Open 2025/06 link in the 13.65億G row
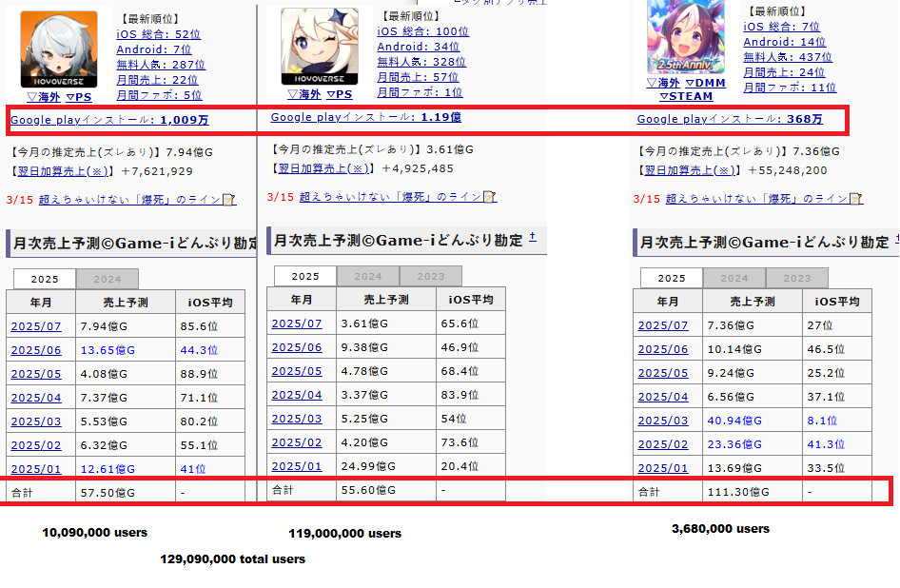 click(x=35, y=350)
